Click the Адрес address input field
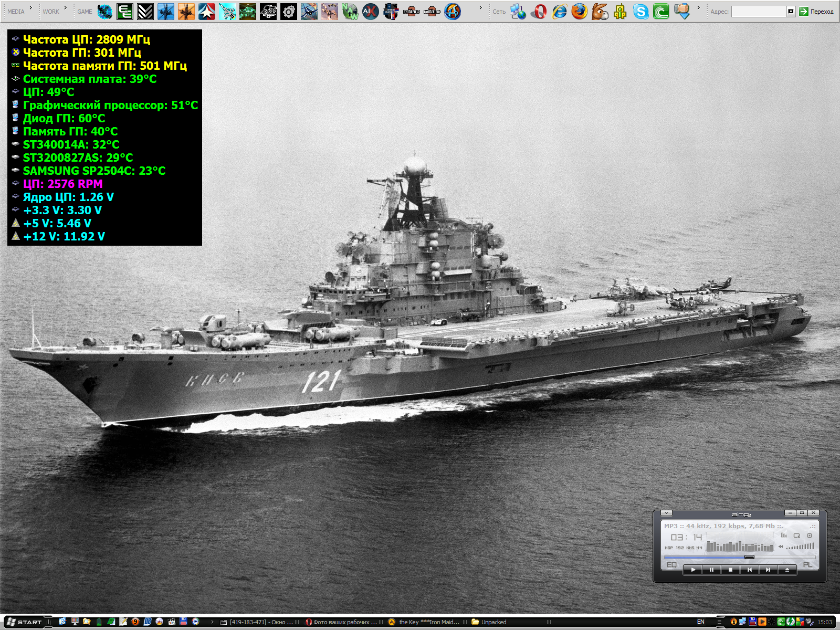The image size is (840, 630). point(759,12)
